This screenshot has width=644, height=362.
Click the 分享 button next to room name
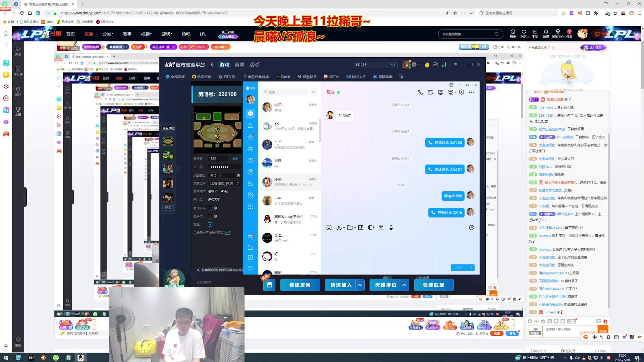pos(235,158)
